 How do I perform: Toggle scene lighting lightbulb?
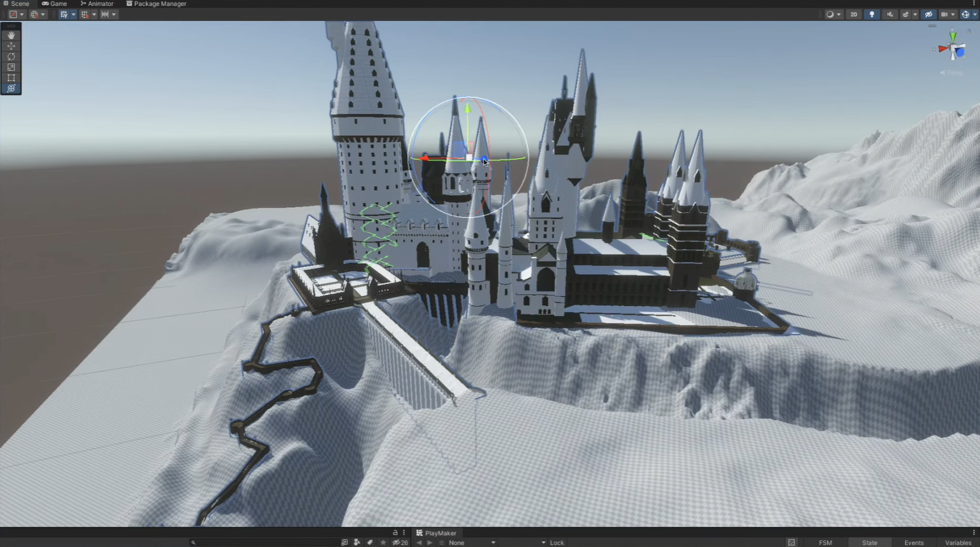coord(872,15)
